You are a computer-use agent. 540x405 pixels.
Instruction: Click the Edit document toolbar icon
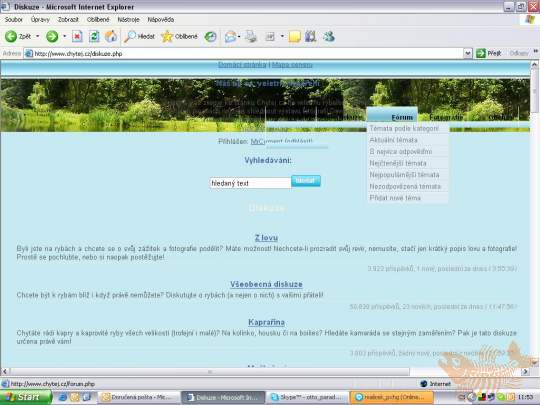(x=270, y=36)
